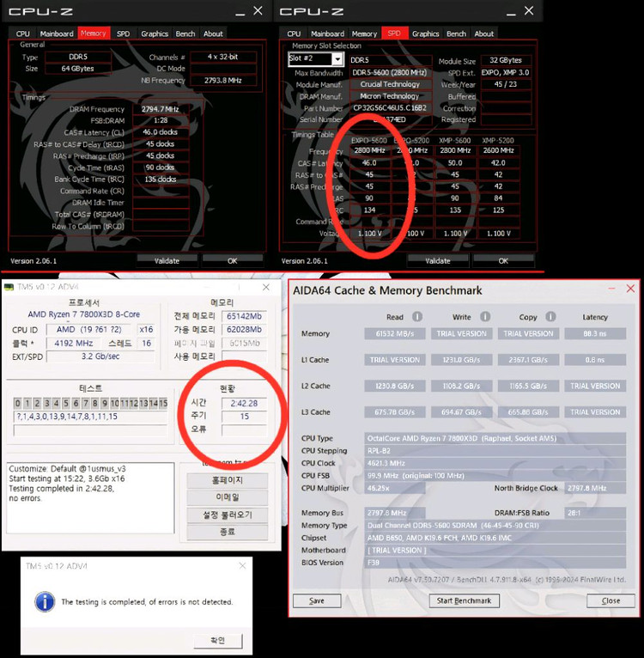
Task: Click the 홈페이지 button in TM5
Action: pos(227,480)
